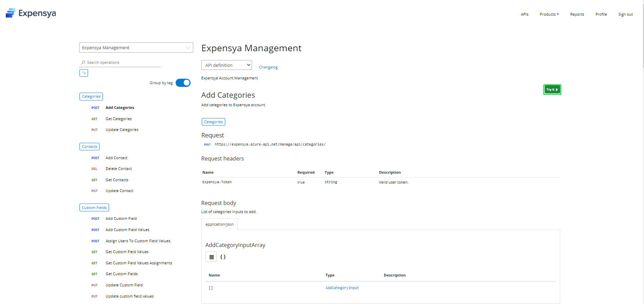The width and height of the screenshot is (644, 304).
Task: Click Sign out
Action: point(626,14)
